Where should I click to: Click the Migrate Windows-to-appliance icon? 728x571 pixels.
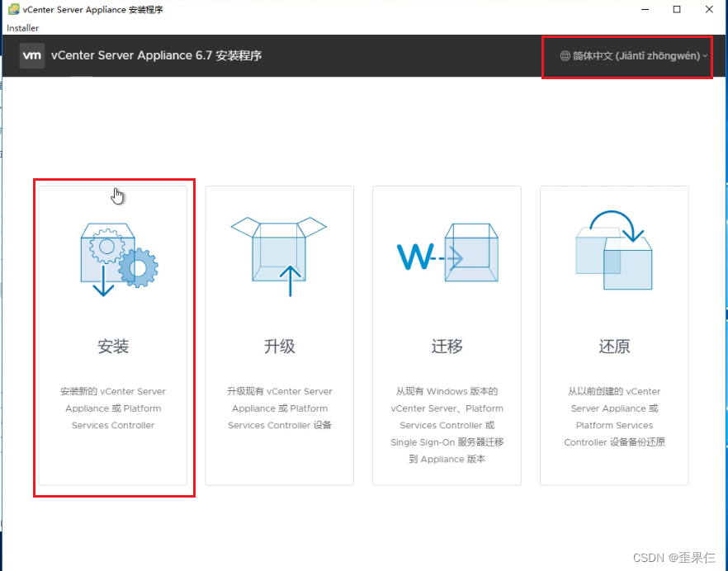coord(447,252)
